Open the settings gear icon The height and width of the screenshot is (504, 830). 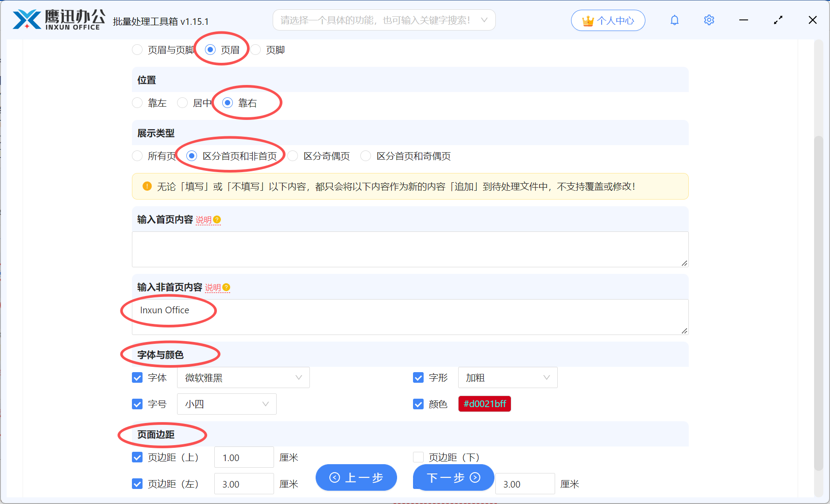[709, 20]
